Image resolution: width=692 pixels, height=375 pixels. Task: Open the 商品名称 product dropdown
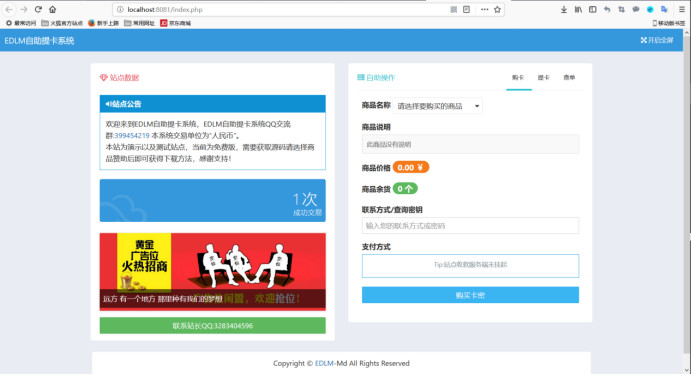point(438,106)
